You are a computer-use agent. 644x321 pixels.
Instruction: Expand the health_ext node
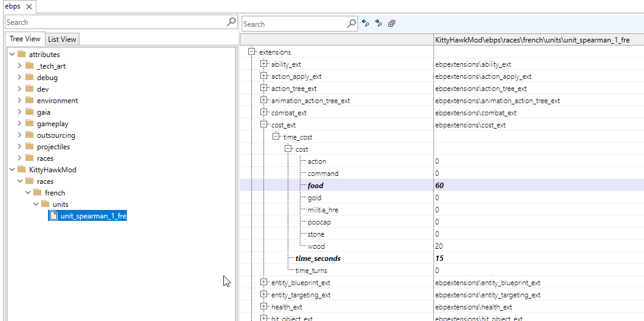(263, 306)
